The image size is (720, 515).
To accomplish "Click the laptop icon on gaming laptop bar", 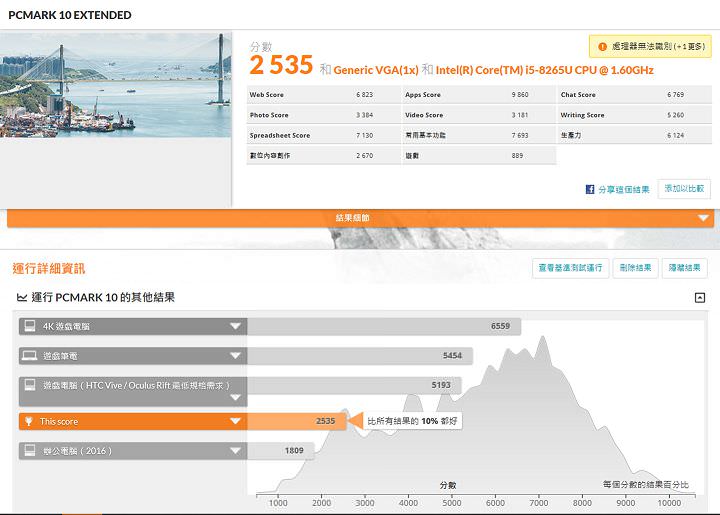I will tap(28, 355).
